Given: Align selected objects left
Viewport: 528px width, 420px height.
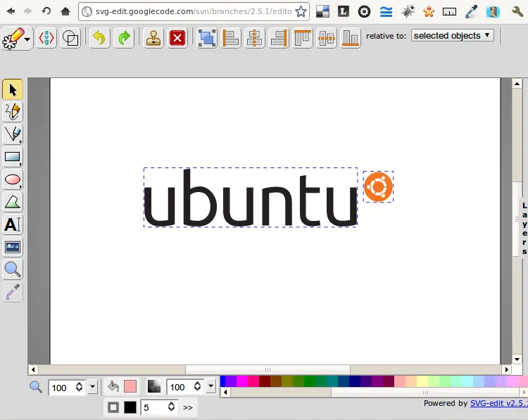Looking at the screenshot, I should point(231,38).
